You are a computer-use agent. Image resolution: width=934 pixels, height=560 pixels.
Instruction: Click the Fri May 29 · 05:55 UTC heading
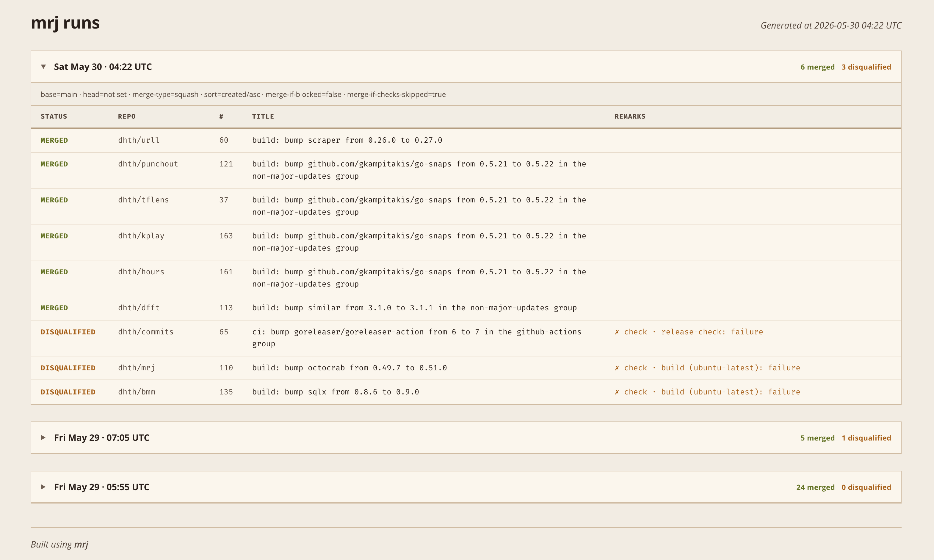[x=101, y=487]
